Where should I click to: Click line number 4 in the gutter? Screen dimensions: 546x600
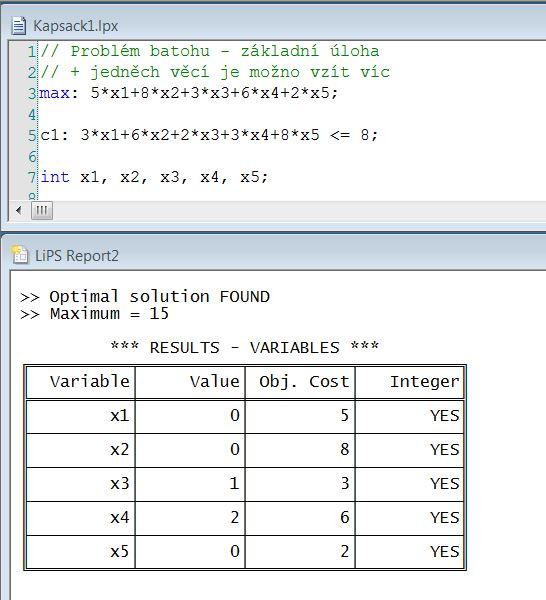(31, 114)
